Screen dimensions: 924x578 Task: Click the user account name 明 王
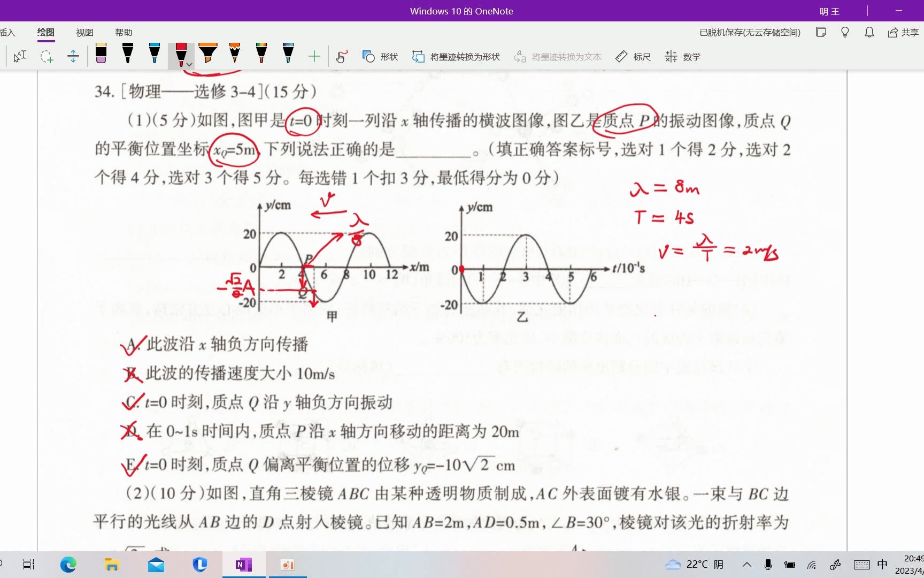pos(829,11)
